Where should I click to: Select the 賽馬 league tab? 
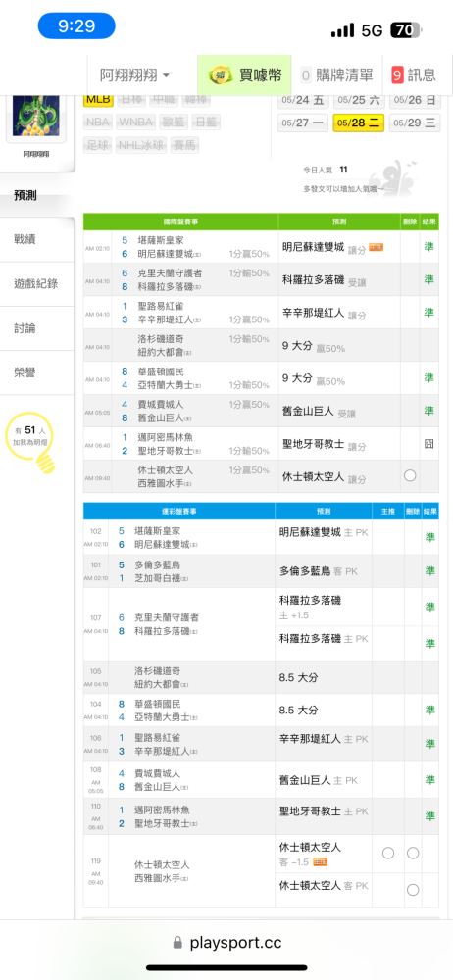184,145
